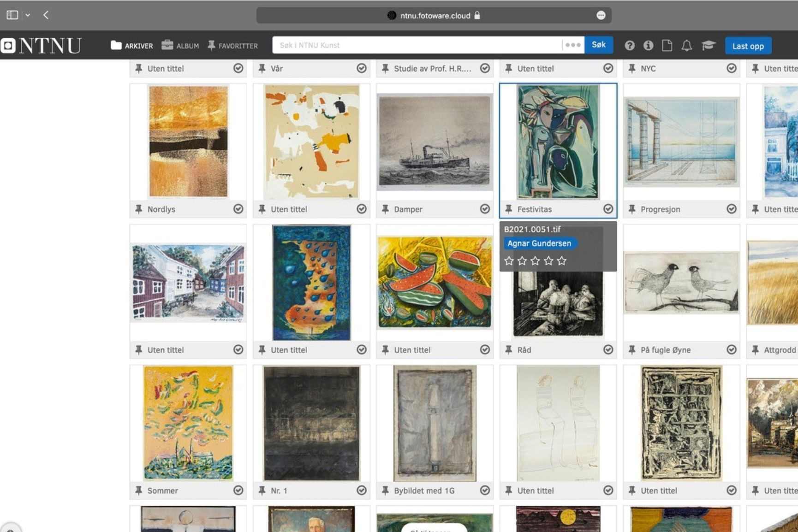
Task: Select the Progresjon checkmark
Action: point(732,209)
